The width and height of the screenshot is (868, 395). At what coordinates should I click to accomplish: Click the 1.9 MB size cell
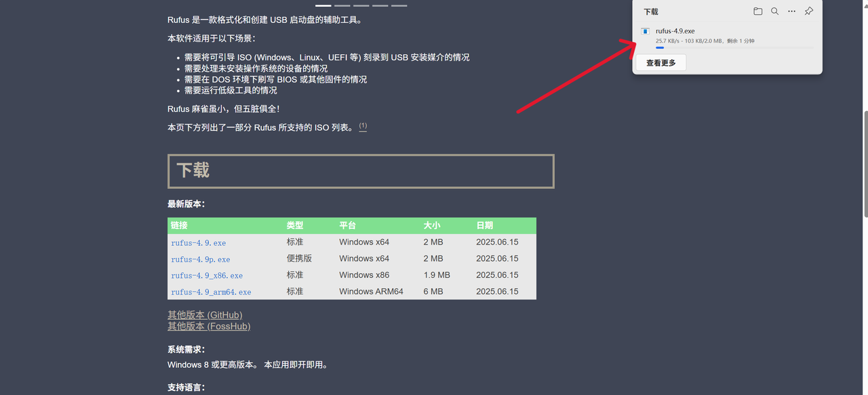(x=437, y=275)
